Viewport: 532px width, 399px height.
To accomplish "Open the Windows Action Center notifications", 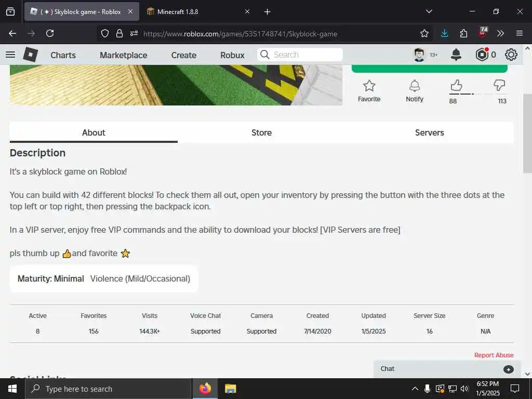I will click(x=515, y=389).
